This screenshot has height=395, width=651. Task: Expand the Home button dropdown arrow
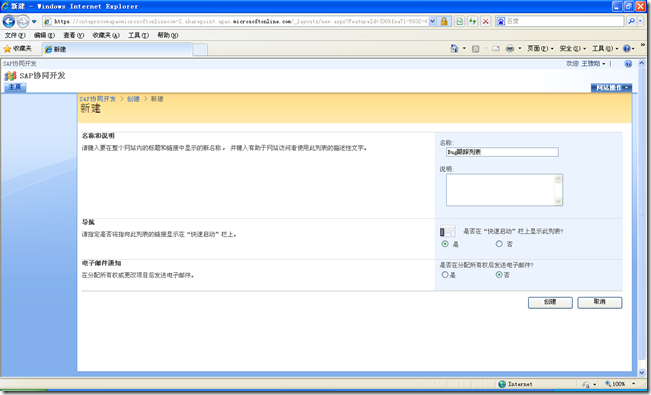pos(464,49)
